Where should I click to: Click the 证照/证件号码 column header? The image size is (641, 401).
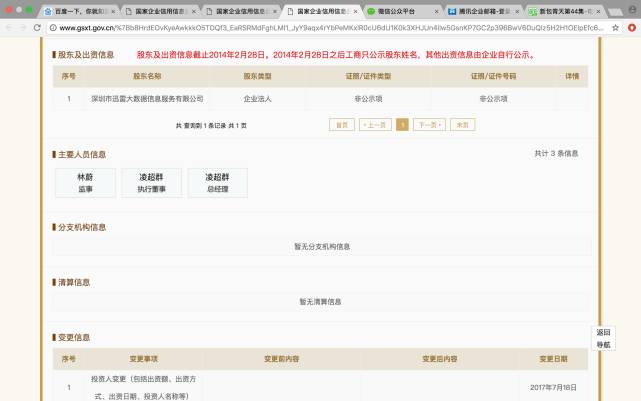[493, 76]
